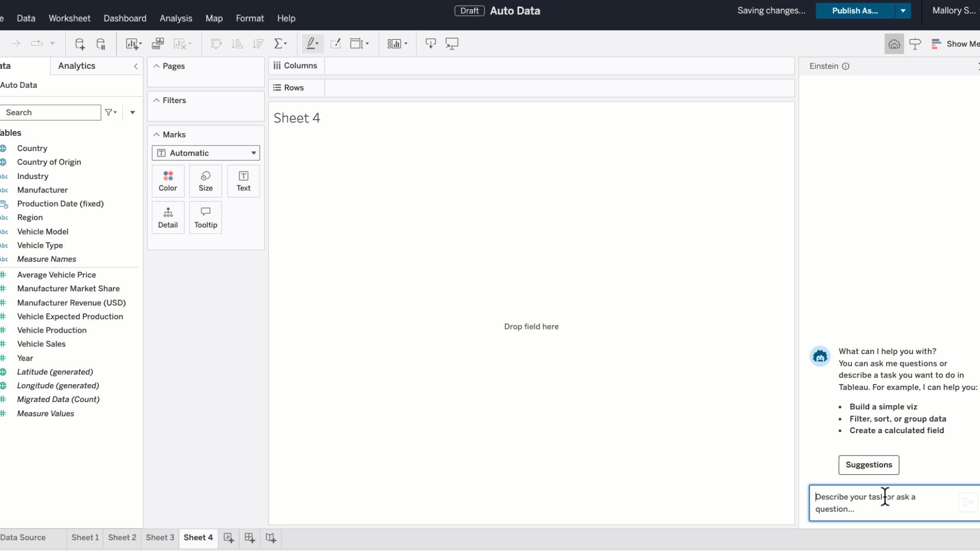
Task: Open the Einstein AI assistant icon in toolbar
Action: (894, 43)
